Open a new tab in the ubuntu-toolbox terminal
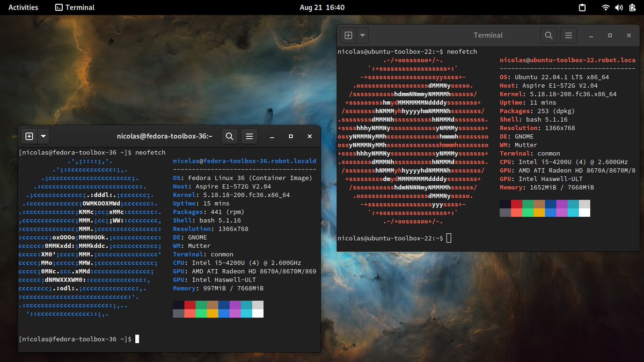Image resolution: width=644 pixels, height=362 pixels. (349, 35)
